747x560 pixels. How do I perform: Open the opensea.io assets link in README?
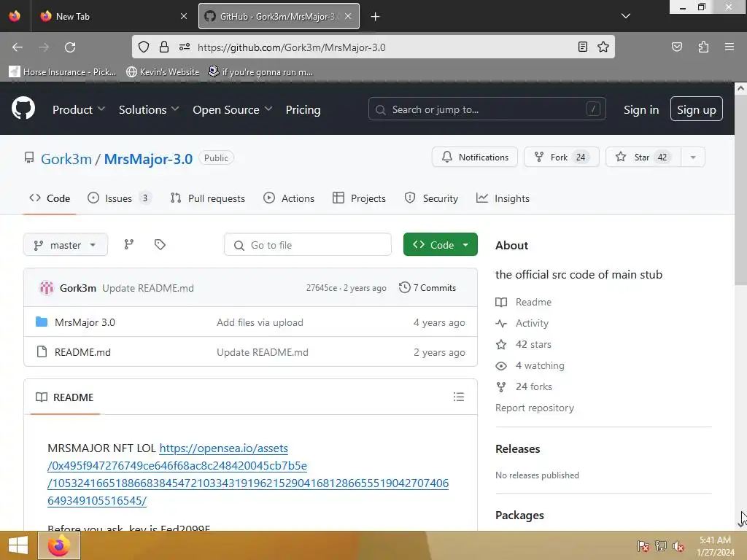pyautogui.click(x=248, y=474)
